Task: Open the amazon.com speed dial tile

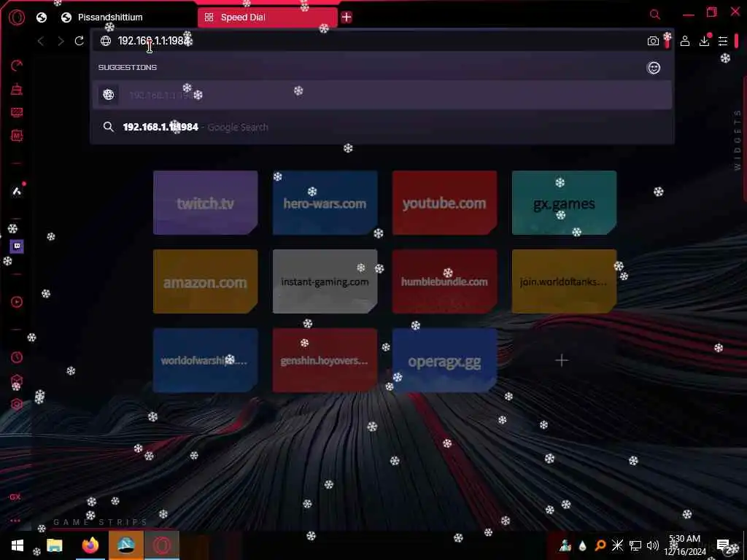Action: (x=205, y=281)
